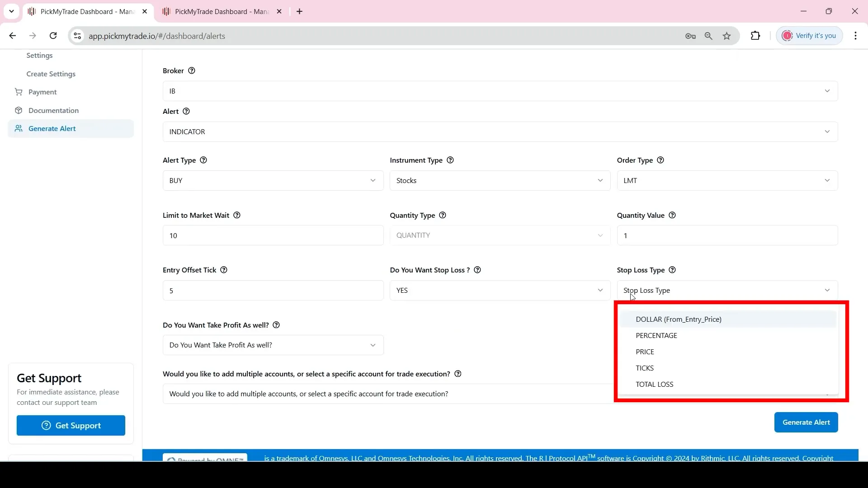This screenshot has width=868, height=488.
Task: Click the browser extensions puzzle icon
Action: pyautogui.click(x=755, y=35)
